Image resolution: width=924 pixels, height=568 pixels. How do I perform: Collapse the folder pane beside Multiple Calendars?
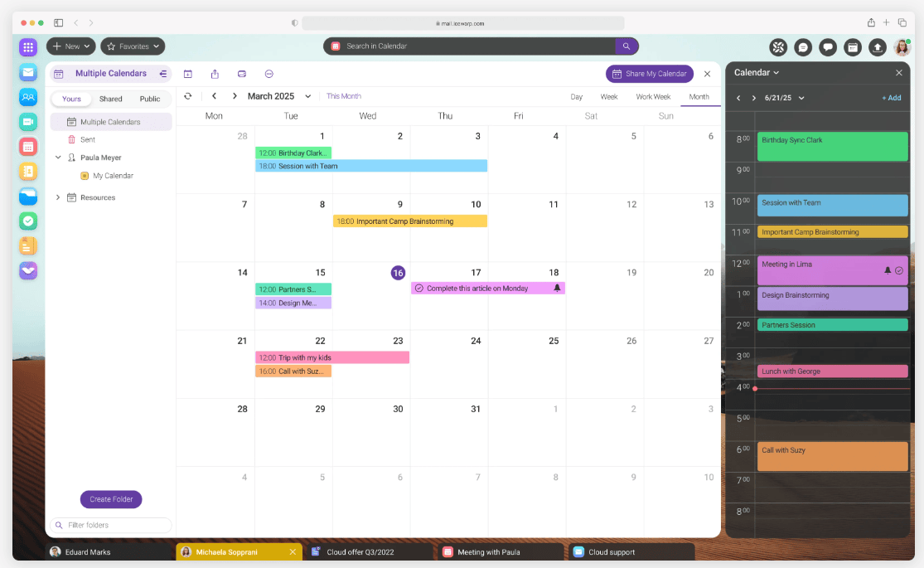coord(163,74)
